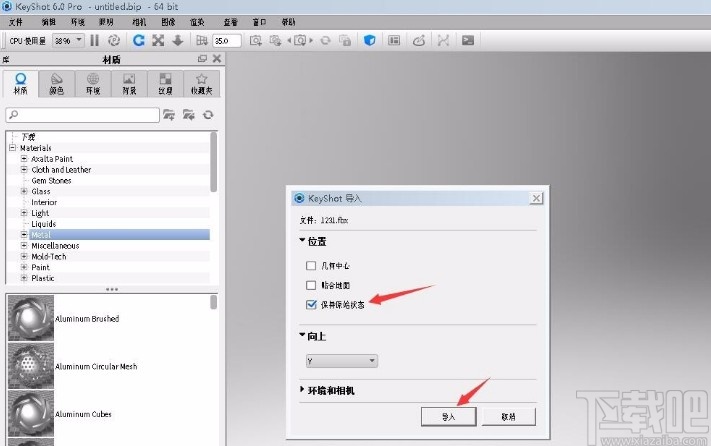Expand the Axalta Paint folder
The image size is (711, 446).
pos(24,159)
